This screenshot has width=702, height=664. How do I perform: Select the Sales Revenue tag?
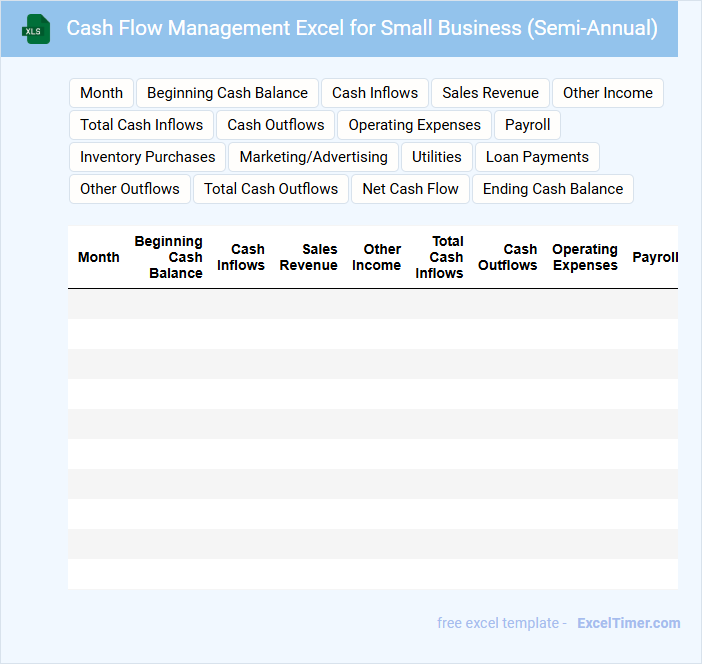click(x=490, y=93)
